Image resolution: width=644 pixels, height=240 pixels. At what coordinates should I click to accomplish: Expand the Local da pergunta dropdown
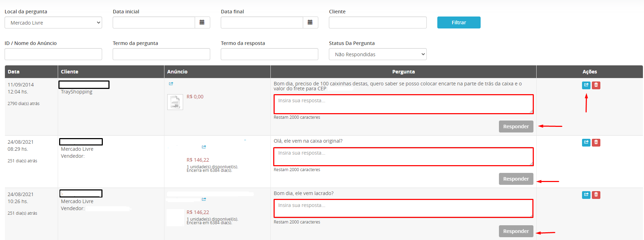pos(53,22)
